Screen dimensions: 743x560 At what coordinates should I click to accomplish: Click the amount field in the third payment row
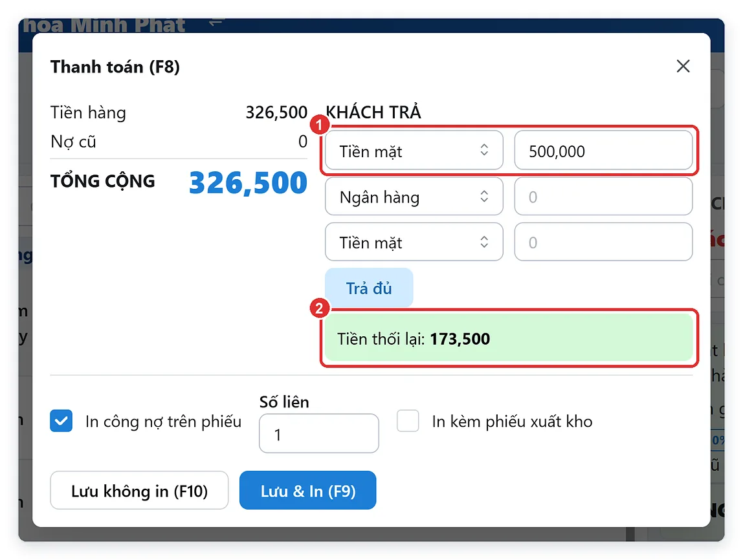603,242
